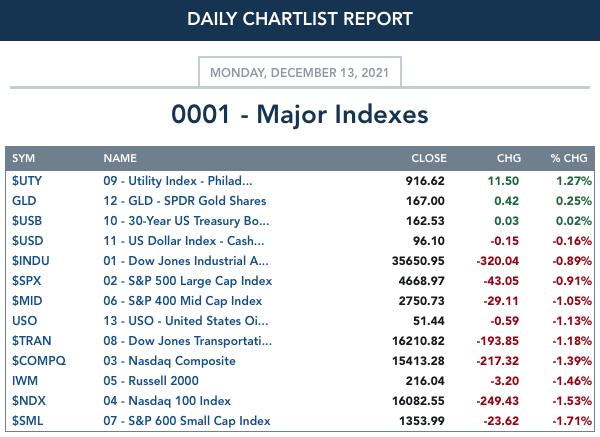
Task: Sort table by SYM column header
Action: point(23,158)
